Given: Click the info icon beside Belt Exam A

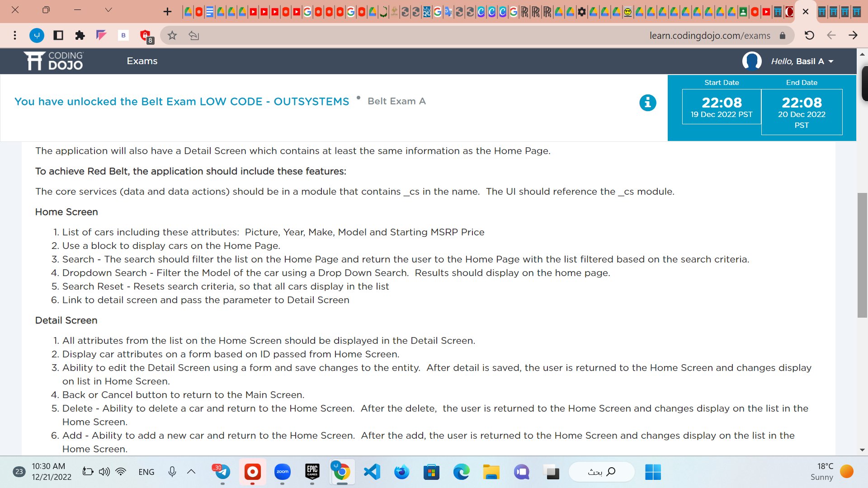Looking at the screenshot, I should pos(647,103).
